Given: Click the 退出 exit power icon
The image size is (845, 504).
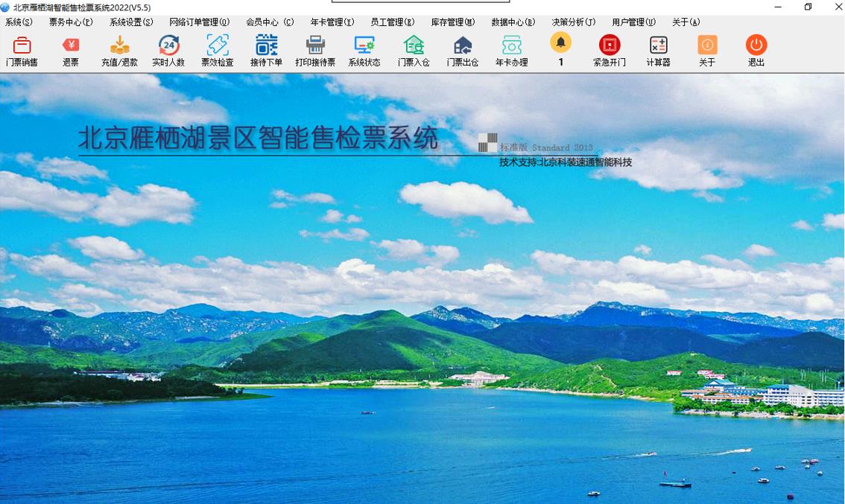Looking at the screenshot, I should tap(756, 50).
